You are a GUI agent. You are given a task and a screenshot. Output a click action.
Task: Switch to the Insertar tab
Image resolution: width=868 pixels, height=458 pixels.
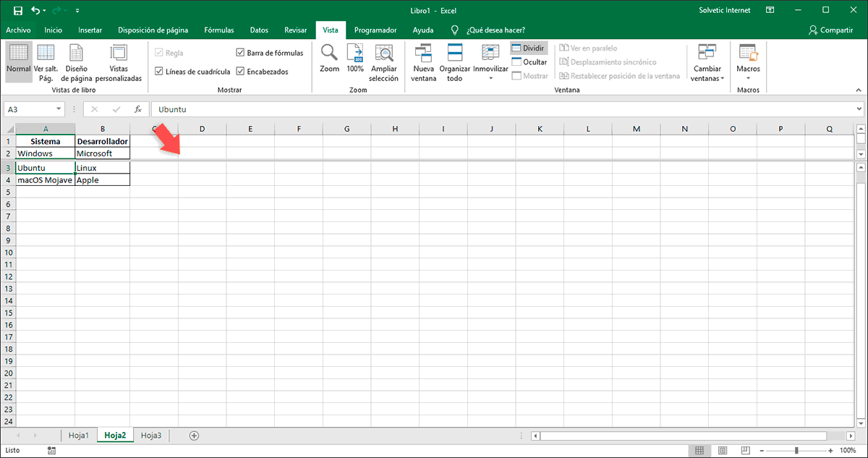click(90, 30)
